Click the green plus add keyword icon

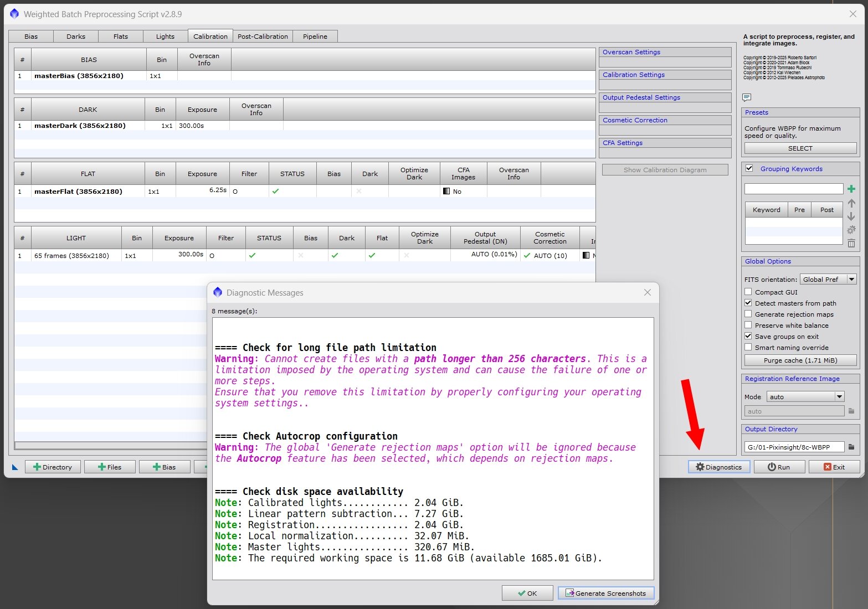pyautogui.click(x=851, y=189)
